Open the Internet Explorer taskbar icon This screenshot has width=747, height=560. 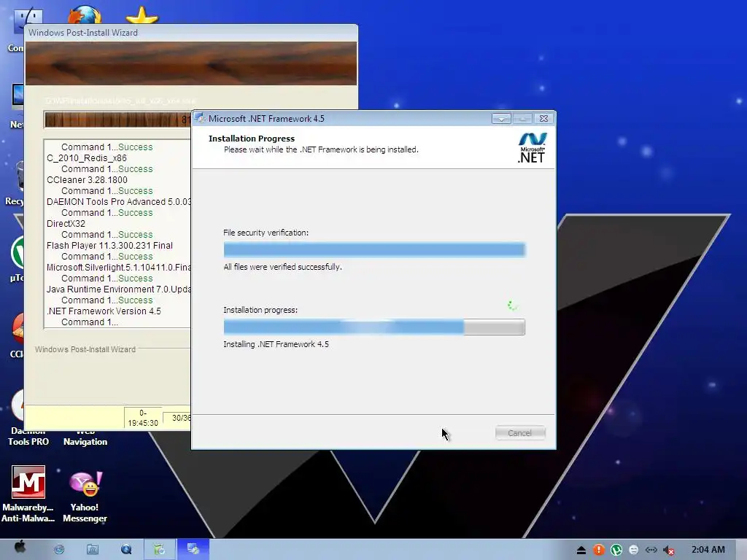pyautogui.click(x=59, y=550)
